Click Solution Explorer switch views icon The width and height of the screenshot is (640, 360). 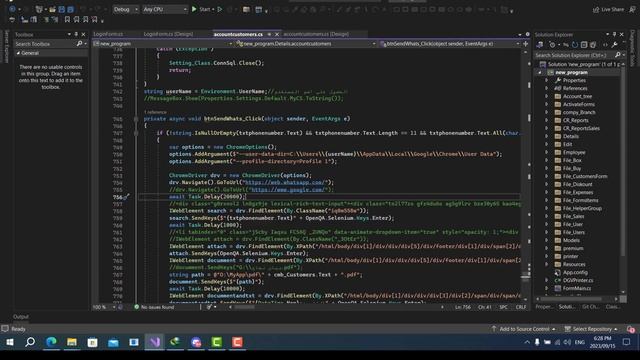(540, 44)
